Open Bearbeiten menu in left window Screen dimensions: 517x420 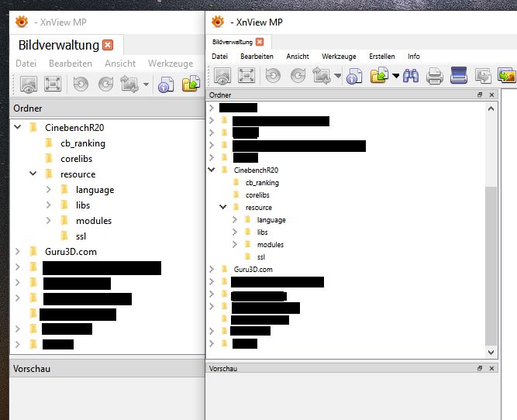71,64
